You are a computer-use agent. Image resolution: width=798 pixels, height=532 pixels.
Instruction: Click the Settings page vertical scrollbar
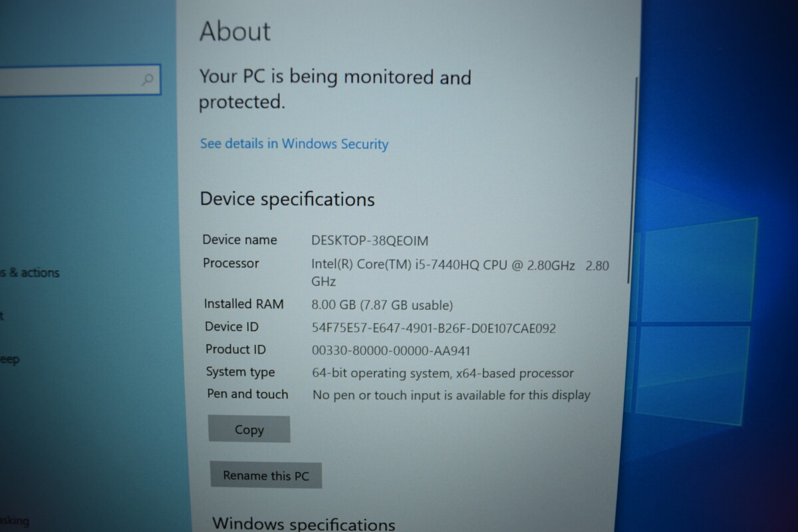(632, 180)
